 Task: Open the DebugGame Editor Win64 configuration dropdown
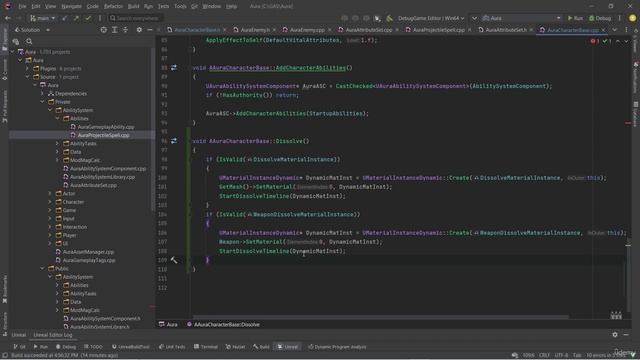tap(431, 18)
